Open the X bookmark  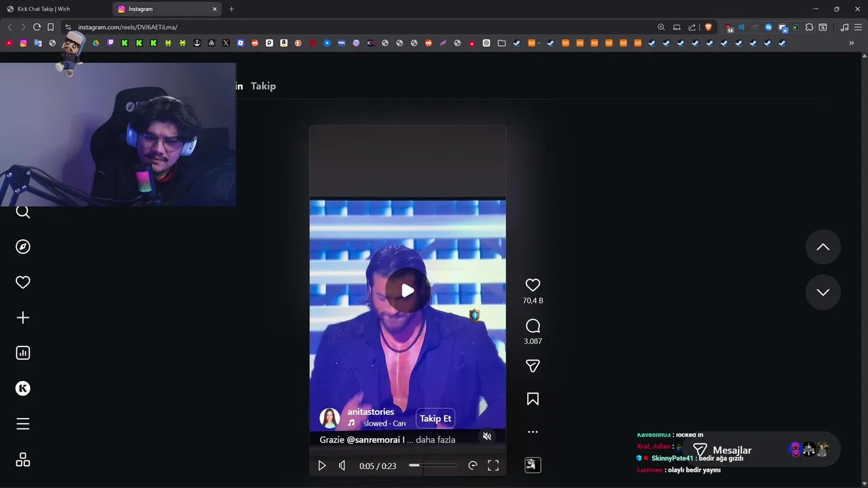tap(226, 43)
